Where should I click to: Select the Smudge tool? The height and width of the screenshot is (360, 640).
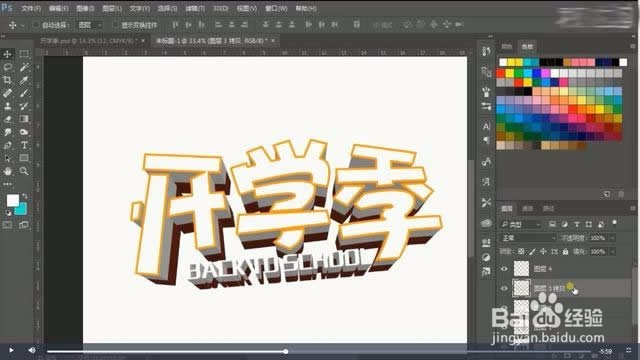click(7, 132)
